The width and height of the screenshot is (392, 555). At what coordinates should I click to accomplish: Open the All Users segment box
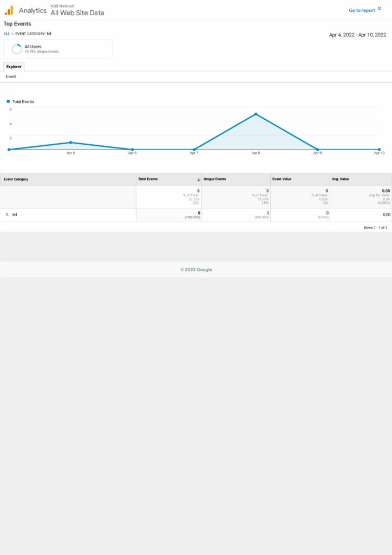click(x=58, y=49)
